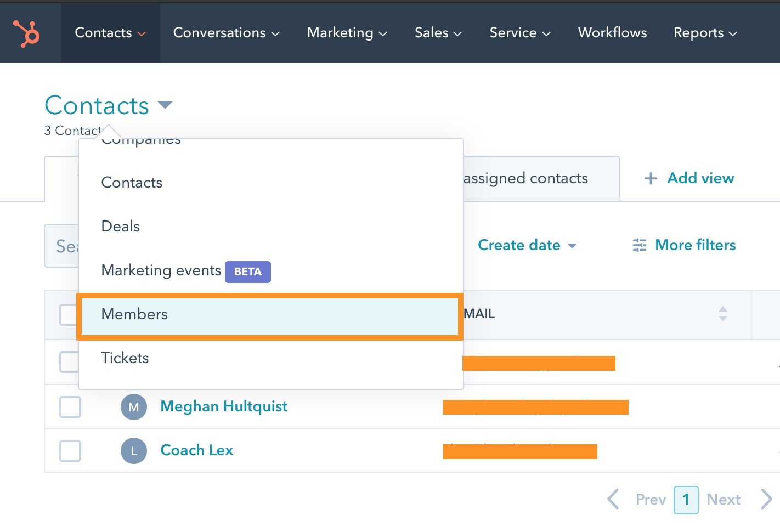The image size is (780, 532).
Task: Open Workflows from the top navigation
Action: pyautogui.click(x=612, y=33)
